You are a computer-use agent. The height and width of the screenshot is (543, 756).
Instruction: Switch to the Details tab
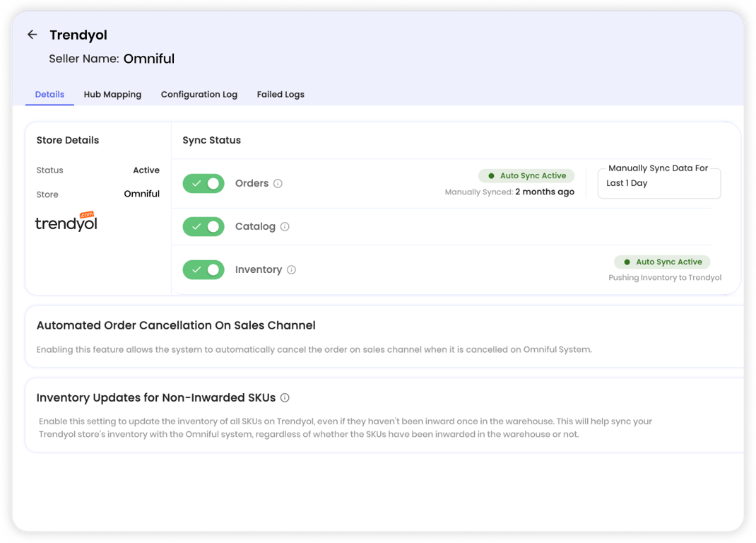pos(49,95)
